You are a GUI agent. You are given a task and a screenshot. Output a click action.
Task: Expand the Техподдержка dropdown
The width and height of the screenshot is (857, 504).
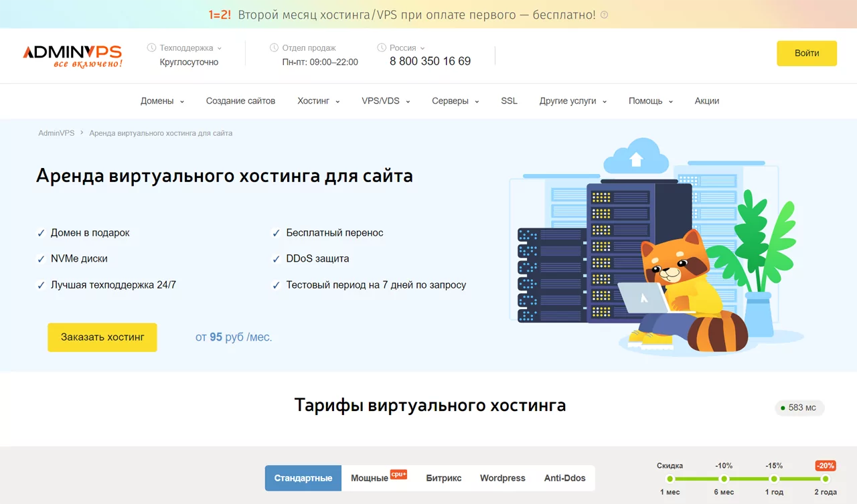[x=190, y=48]
